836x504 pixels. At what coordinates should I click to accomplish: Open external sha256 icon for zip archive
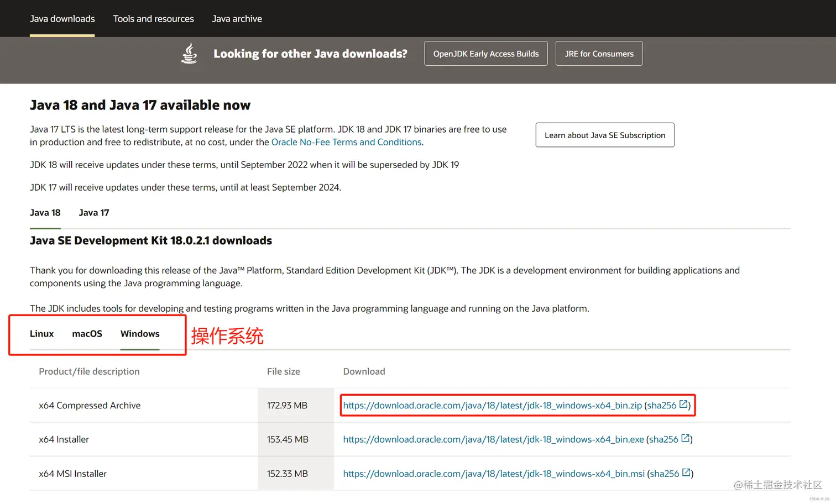click(x=683, y=405)
